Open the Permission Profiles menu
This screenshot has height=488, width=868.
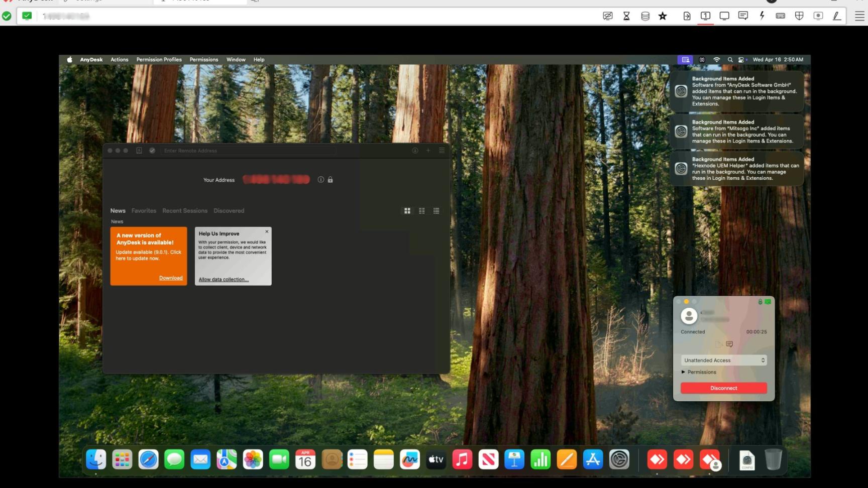(159, 59)
